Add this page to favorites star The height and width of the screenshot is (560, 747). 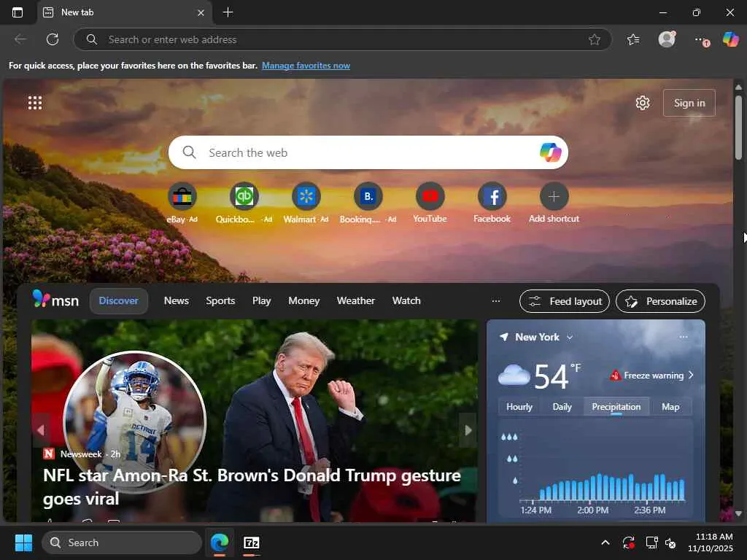click(x=594, y=39)
